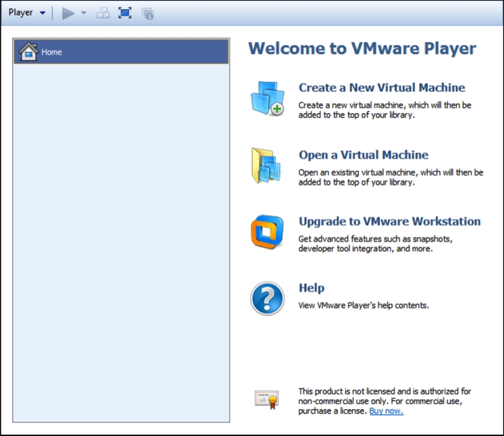The image size is (504, 436).
Task: Click the text starting "This product is not licensed"
Action: [x=385, y=401]
